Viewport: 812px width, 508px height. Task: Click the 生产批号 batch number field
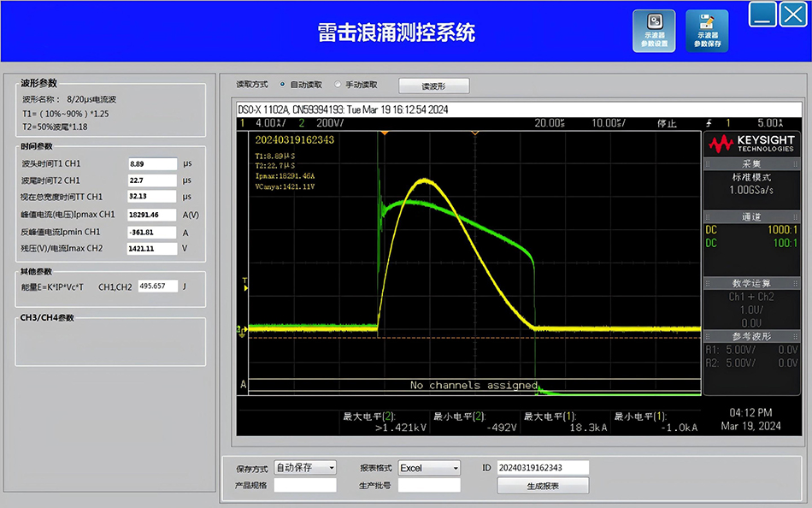point(429,486)
